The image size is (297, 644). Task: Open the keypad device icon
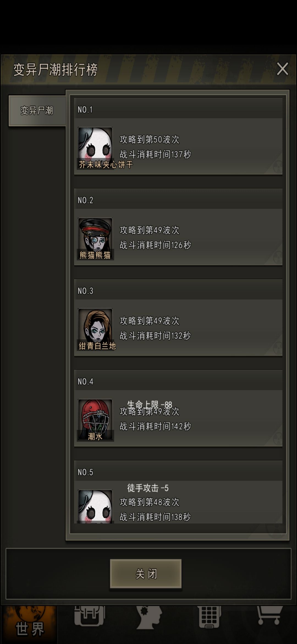point(210,617)
